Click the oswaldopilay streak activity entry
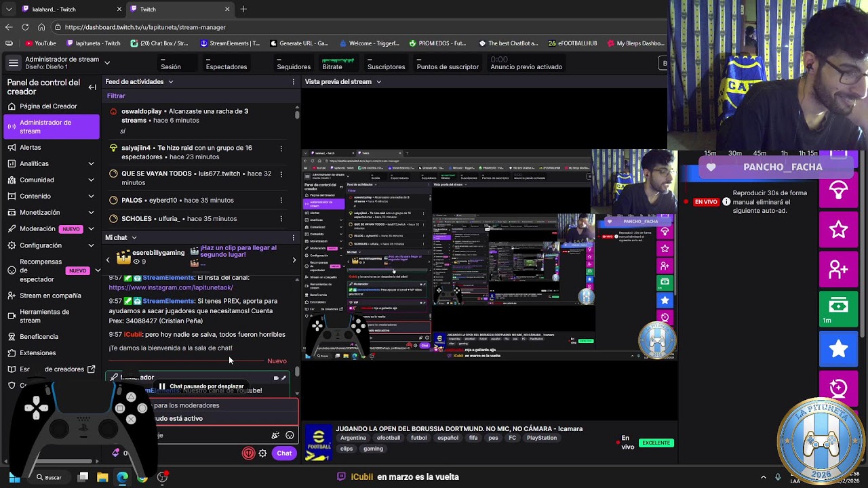 click(x=197, y=120)
